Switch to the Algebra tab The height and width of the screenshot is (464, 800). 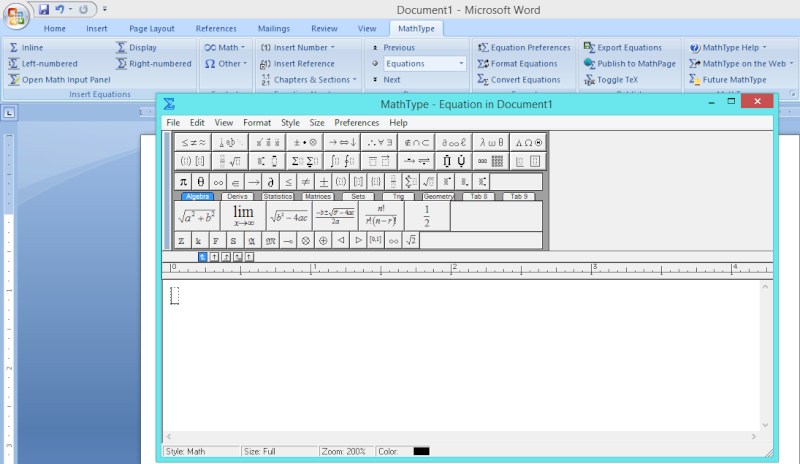197,197
